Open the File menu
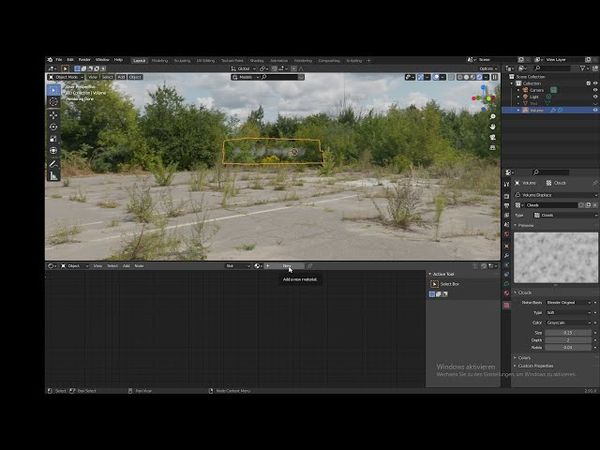The image size is (600, 450). 59,60
